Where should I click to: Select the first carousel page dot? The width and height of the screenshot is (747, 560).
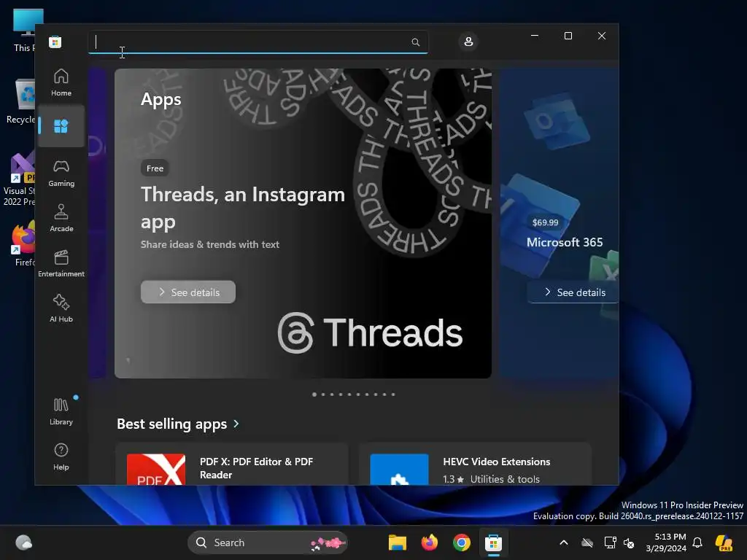pyautogui.click(x=314, y=394)
